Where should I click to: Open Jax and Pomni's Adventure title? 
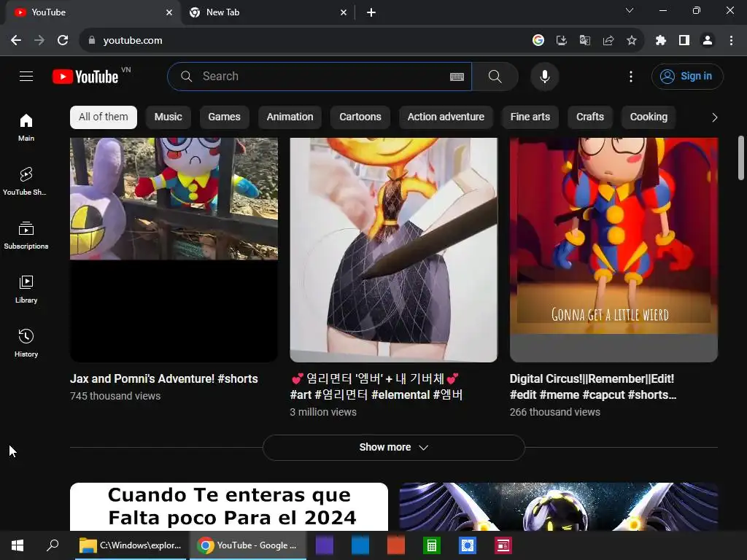coord(164,379)
